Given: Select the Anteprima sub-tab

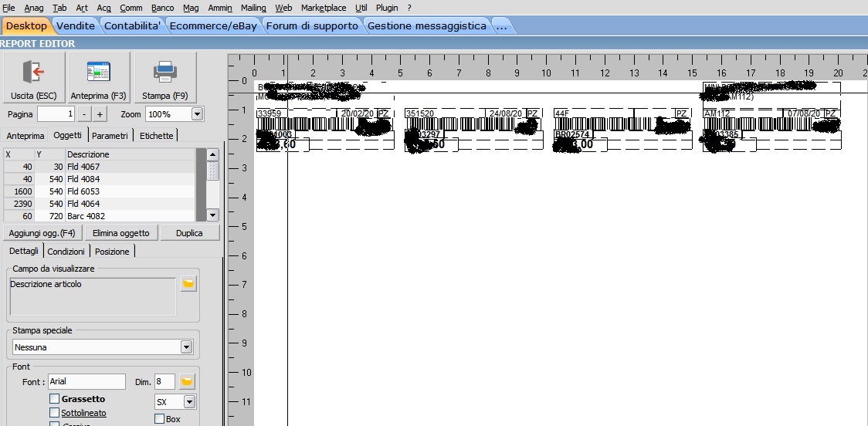Looking at the screenshot, I should click(x=25, y=136).
